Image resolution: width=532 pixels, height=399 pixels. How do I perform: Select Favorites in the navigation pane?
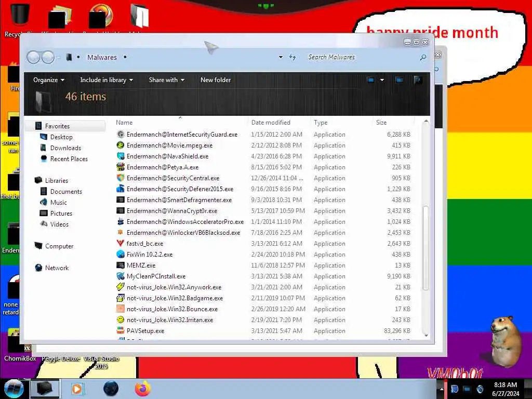click(57, 126)
